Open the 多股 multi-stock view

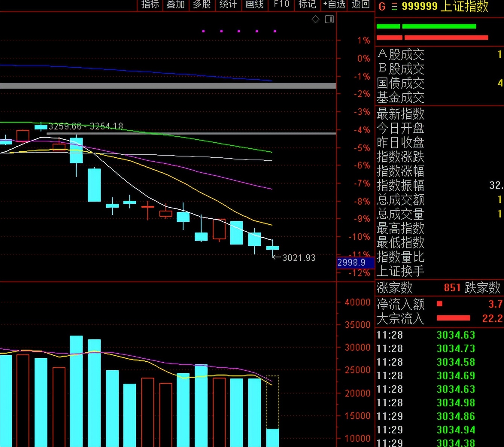(202, 5)
